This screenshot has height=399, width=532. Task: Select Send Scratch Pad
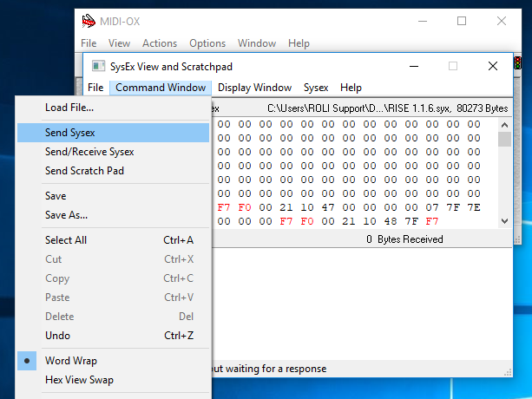[x=84, y=171]
